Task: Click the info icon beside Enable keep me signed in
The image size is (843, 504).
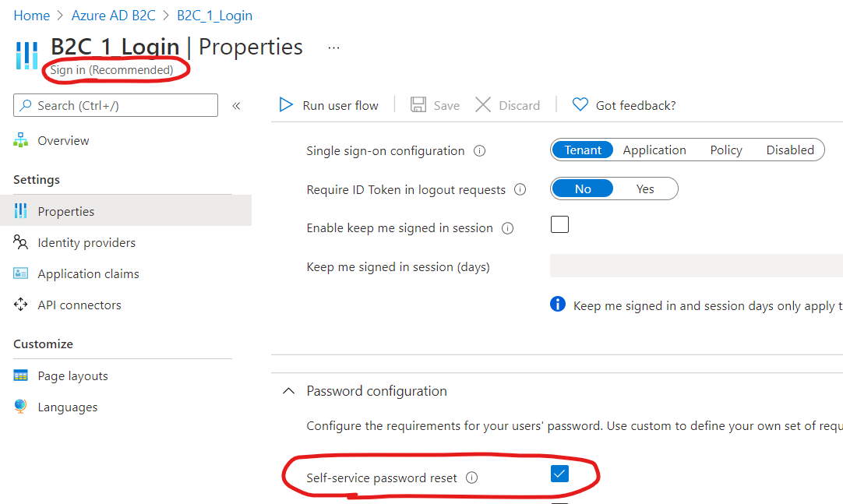Action: coord(507,228)
